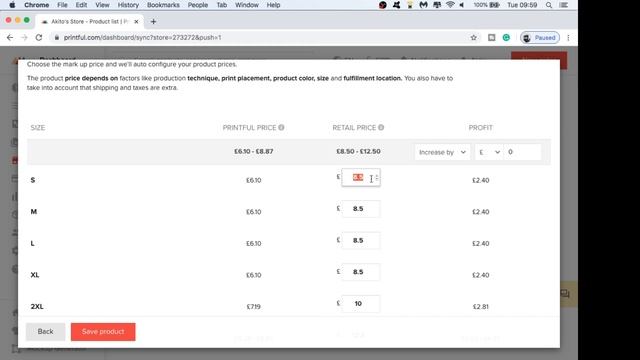This screenshot has width=640, height=360.
Task: Go back to previous page
Action: tap(10, 38)
